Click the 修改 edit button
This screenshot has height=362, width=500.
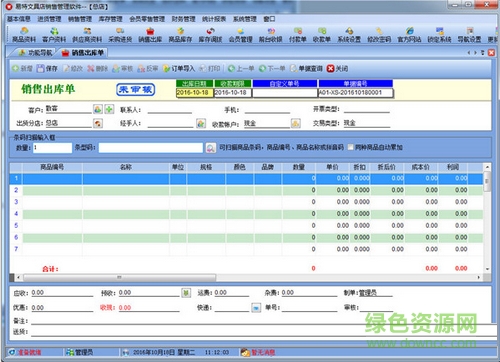(73, 68)
